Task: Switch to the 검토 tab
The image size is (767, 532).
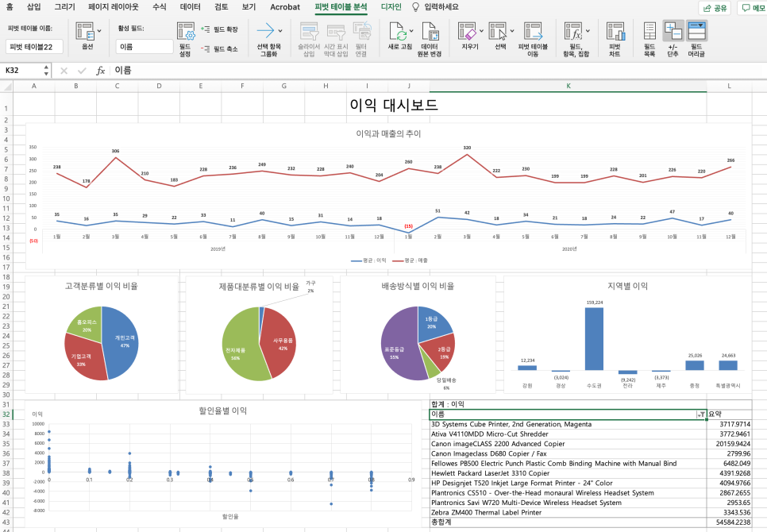Action: (221, 7)
